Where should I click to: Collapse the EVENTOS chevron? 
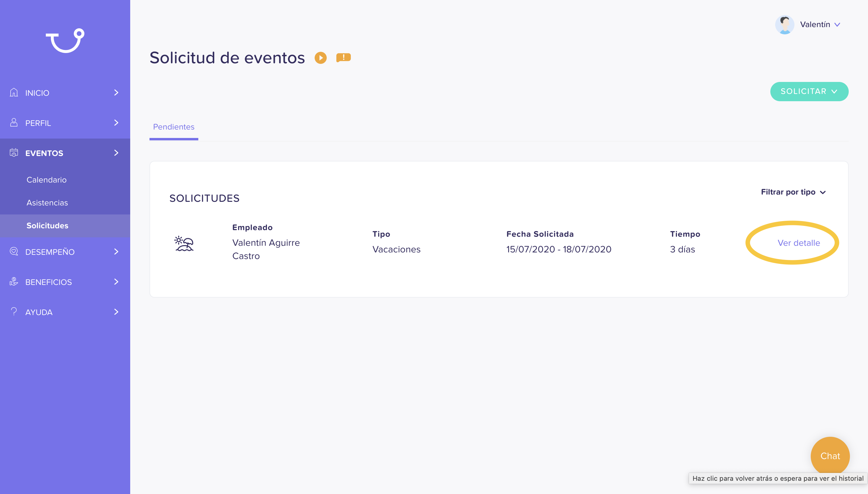(116, 153)
